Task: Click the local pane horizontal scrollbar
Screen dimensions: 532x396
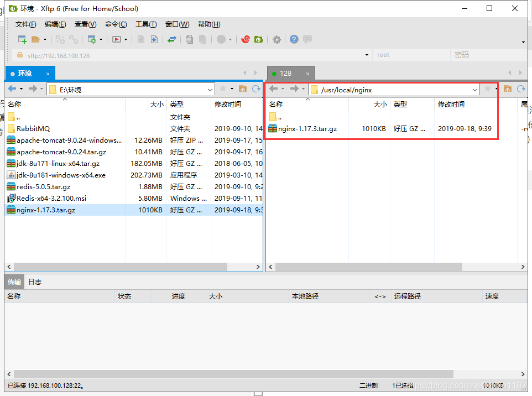Action: pyautogui.click(x=121, y=267)
